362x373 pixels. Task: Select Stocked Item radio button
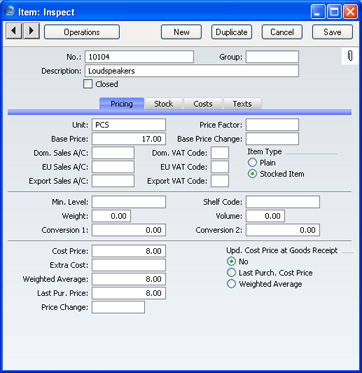click(253, 174)
